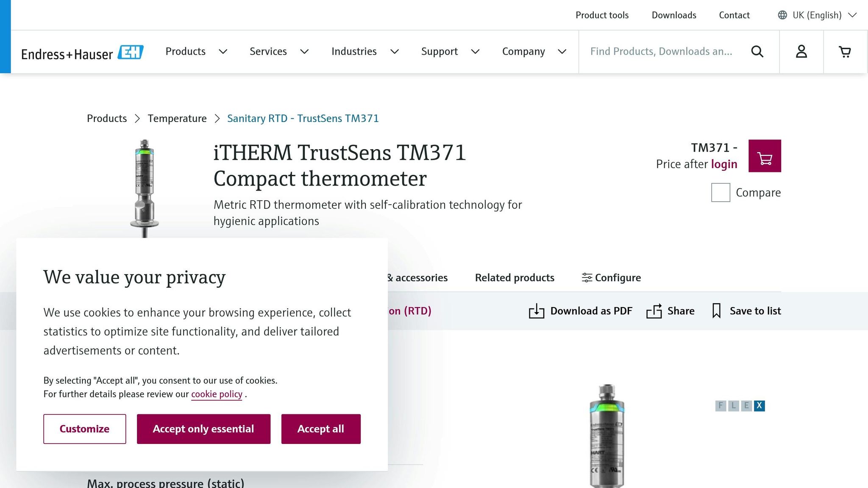Viewport: 868px width, 488px height.
Task: Open the Configure option with sliders icon
Action: coord(611,277)
